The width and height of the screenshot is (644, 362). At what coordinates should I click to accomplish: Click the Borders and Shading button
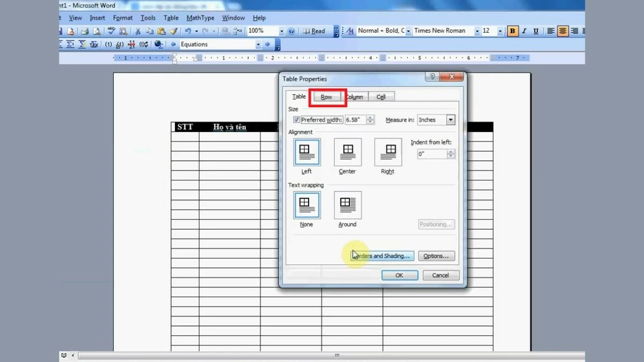(382, 256)
